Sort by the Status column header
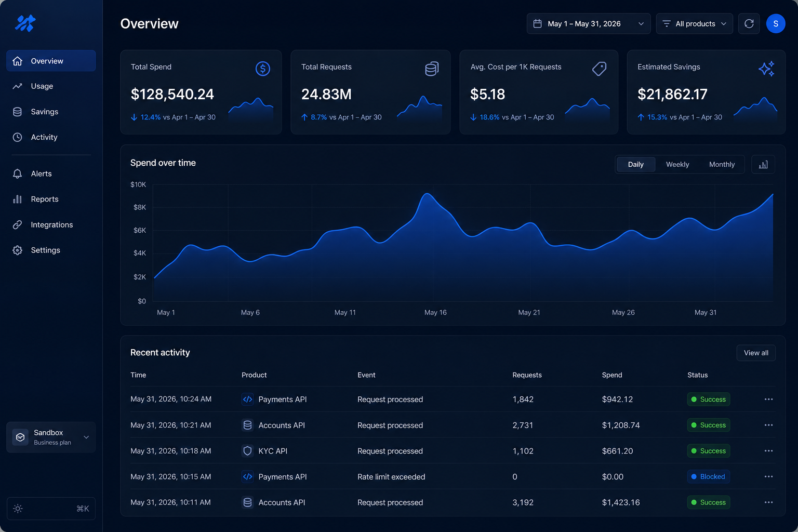Viewport: 798px width, 532px height. (697, 375)
